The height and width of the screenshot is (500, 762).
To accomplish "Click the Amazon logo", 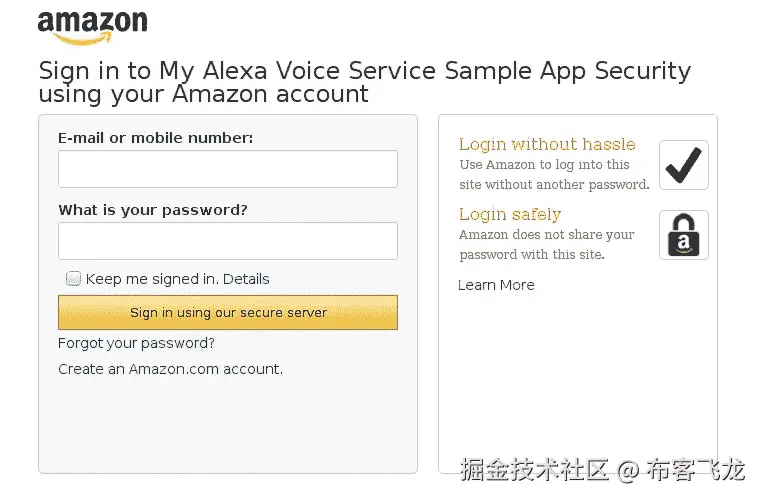I will pyautogui.click(x=92, y=26).
